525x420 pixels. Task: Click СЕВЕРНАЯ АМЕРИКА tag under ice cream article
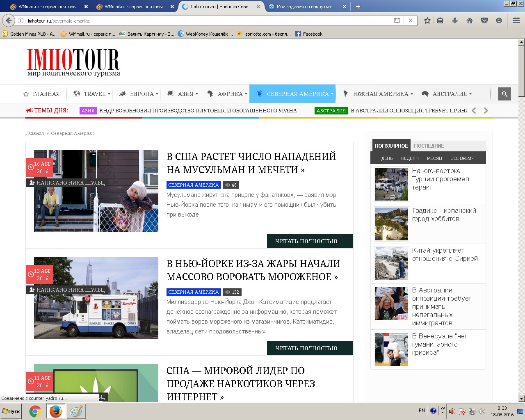point(194,292)
